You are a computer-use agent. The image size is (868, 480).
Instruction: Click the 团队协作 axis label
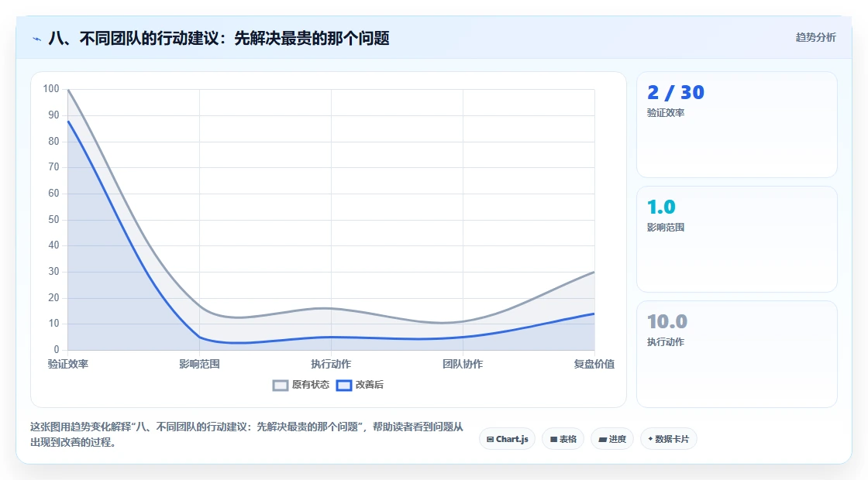pyautogui.click(x=463, y=364)
